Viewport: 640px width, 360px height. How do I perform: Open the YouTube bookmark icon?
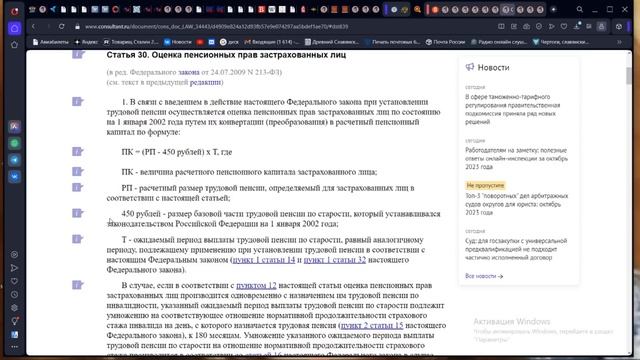(x=200, y=42)
